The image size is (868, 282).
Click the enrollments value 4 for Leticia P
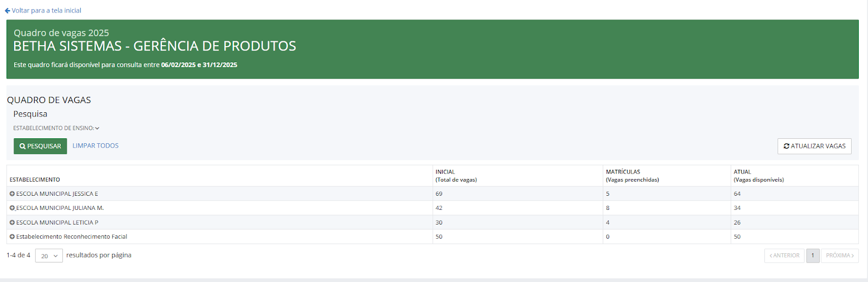[608, 222]
